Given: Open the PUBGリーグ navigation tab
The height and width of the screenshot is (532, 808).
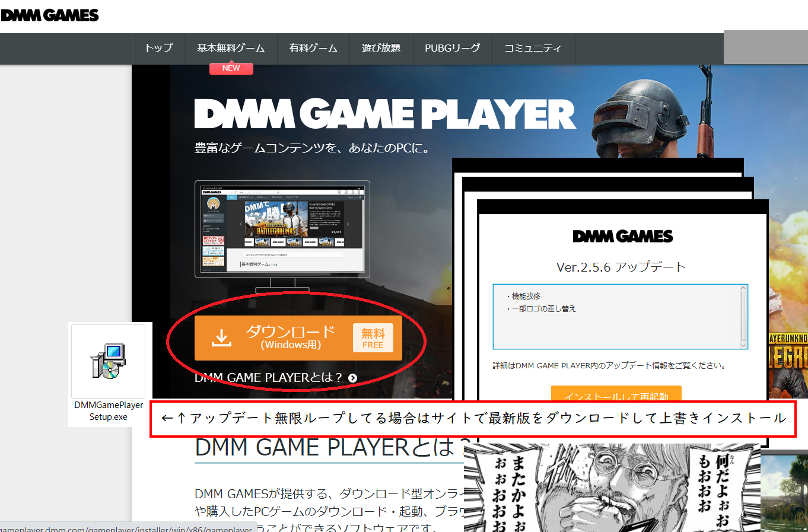Looking at the screenshot, I should click(453, 48).
